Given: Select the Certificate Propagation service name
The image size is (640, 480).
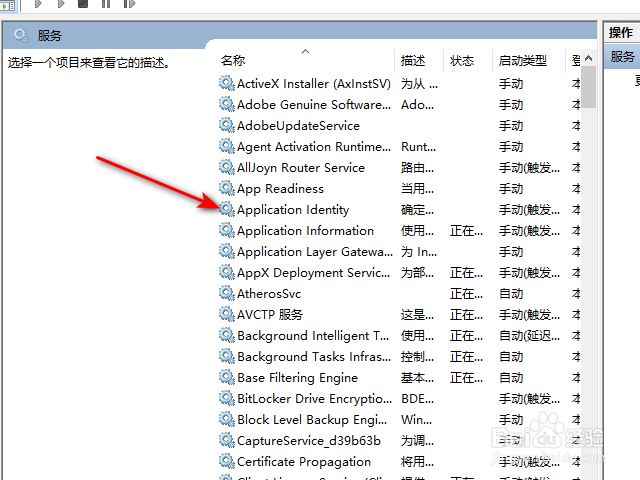Looking at the screenshot, I should pos(304,462).
